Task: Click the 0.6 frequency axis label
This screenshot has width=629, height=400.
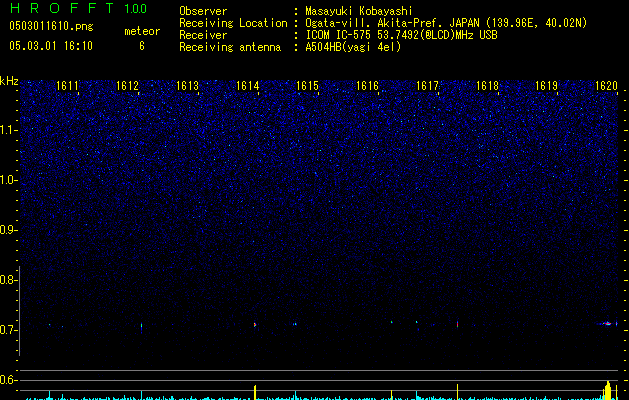Action: pyautogui.click(x=9, y=380)
